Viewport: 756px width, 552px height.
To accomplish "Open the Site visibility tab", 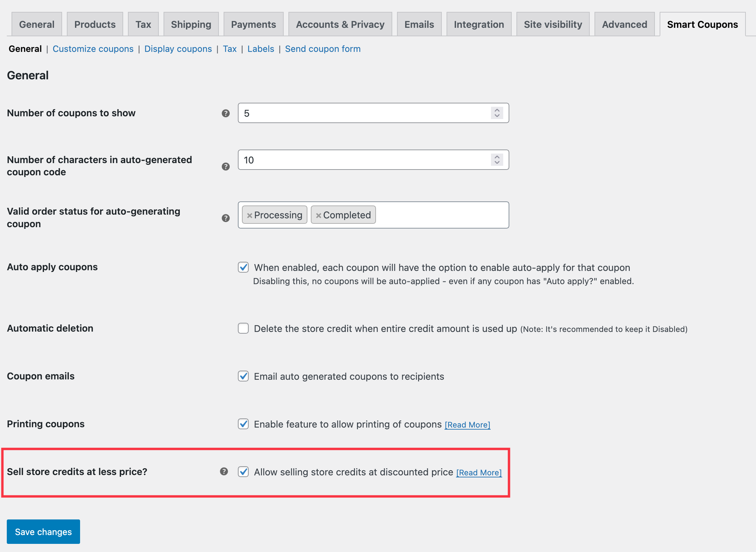I will [553, 24].
